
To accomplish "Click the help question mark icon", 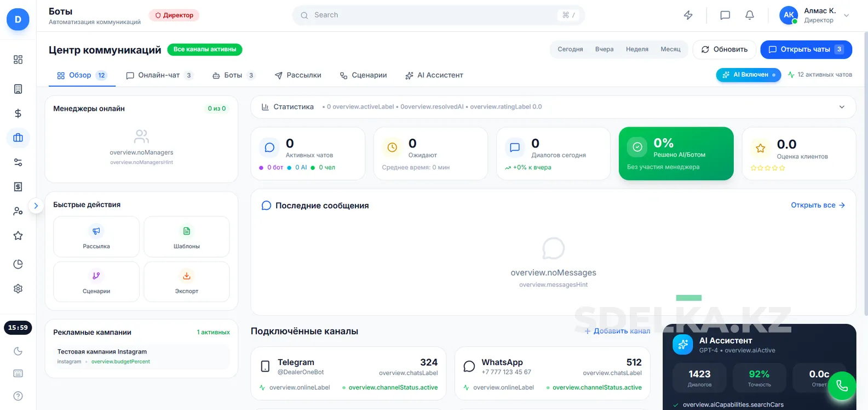I will [x=18, y=396].
